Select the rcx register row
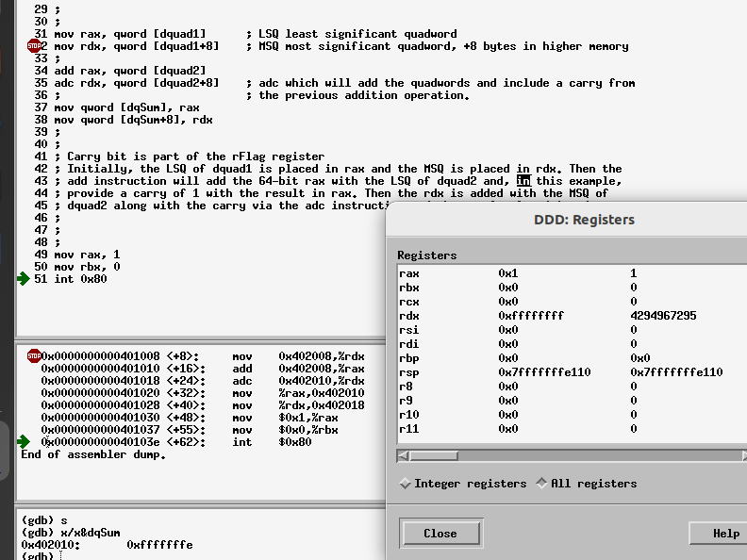Screen dimensions: 747x560 (572, 302)
